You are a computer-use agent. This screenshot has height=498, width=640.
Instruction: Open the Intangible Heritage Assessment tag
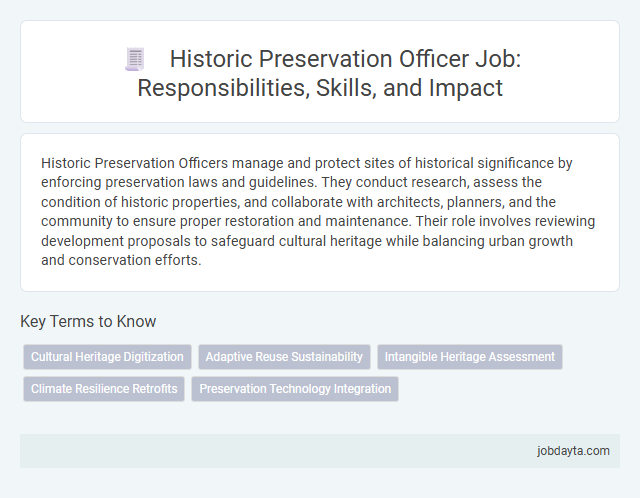coord(470,357)
